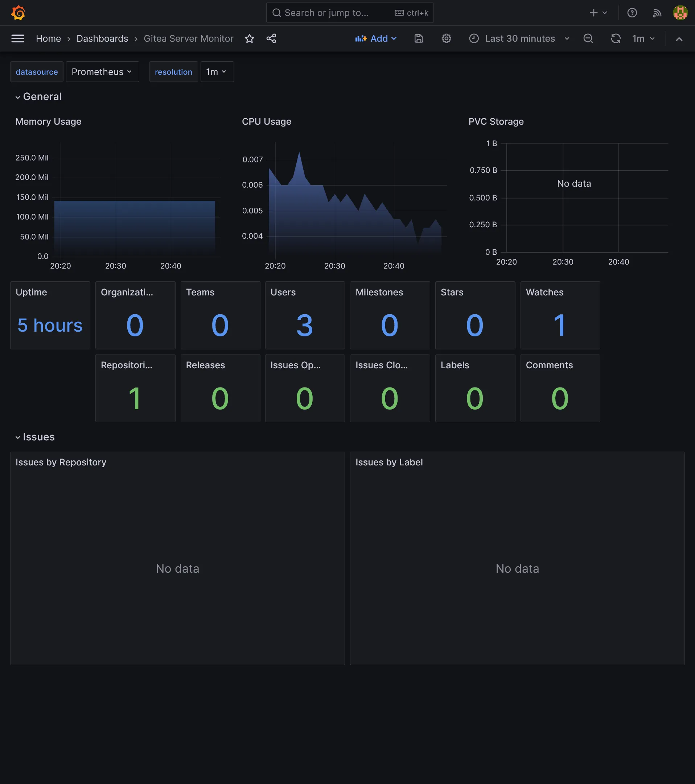Refresh the dashboard data

616,38
